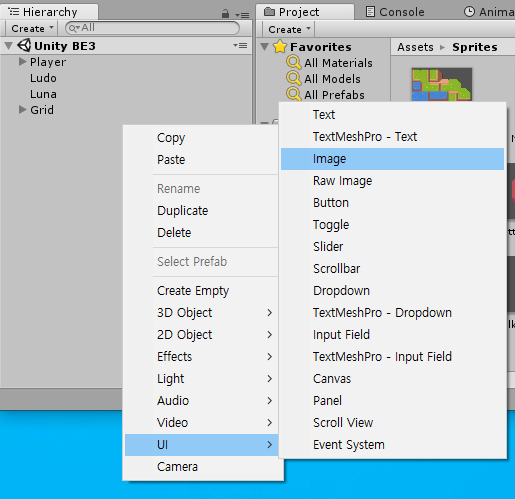Switch to the Hierarchy tab

click(49, 12)
